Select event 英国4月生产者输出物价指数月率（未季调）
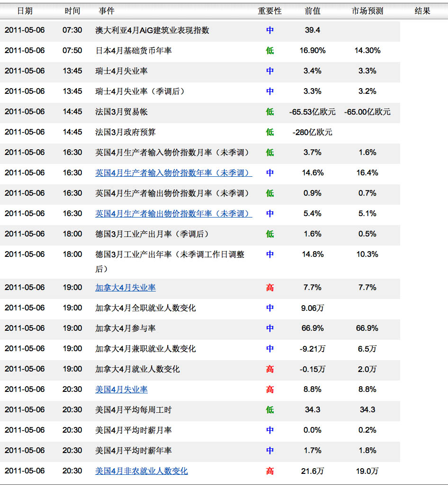This screenshot has width=448, height=490. click(x=173, y=193)
